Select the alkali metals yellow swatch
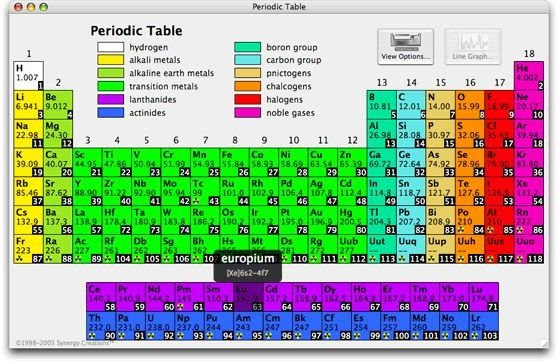The image size is (557, 362). tap(110, 60)
